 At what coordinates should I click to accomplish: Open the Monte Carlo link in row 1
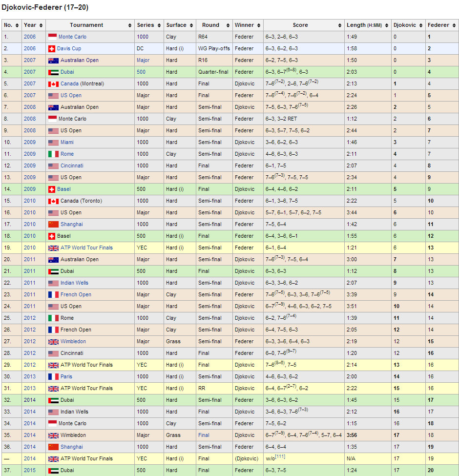[x=72, y=37]
